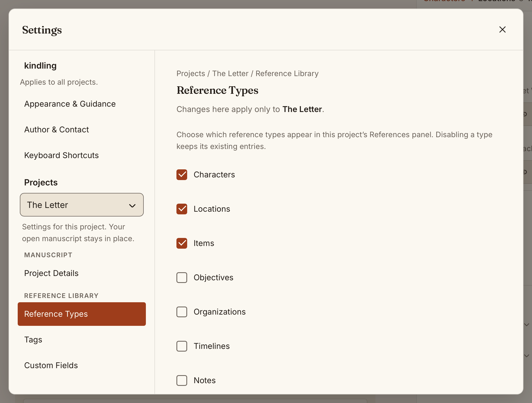The image size is (532, 403).
Task: Click the Settings dialog title
Action: [x=42, y=30]
